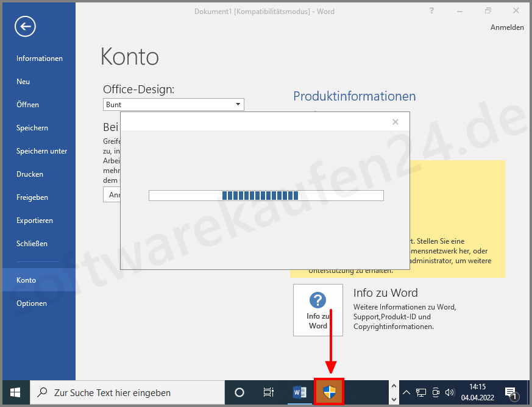Open the volume control in the system tray

[x=449, y=392]
